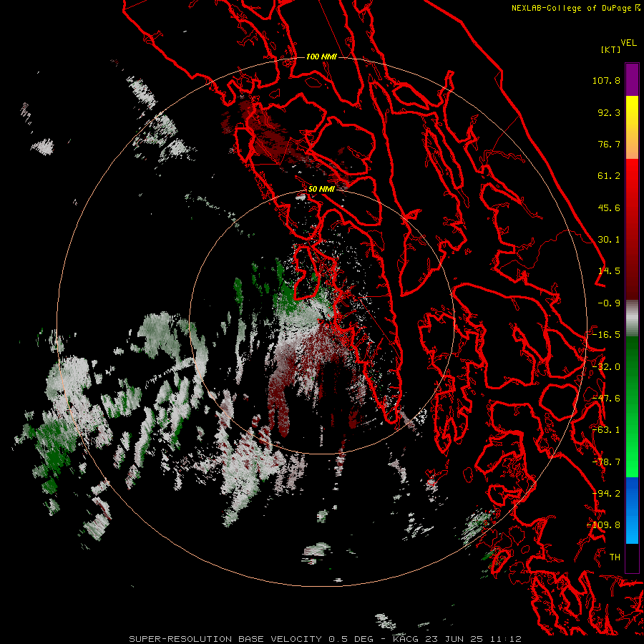Click the -109.8 velocity scale value
The height and width of the screenshot is (644, 644).
point(603,525)
